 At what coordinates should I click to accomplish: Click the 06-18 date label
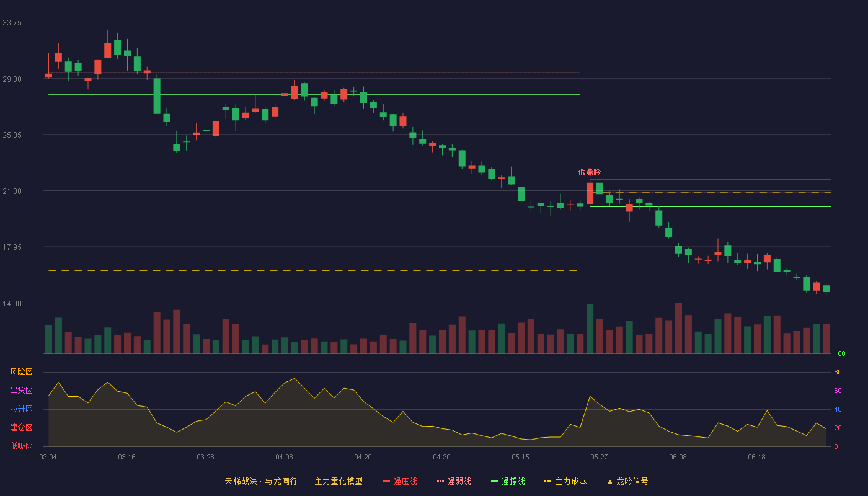756,457
